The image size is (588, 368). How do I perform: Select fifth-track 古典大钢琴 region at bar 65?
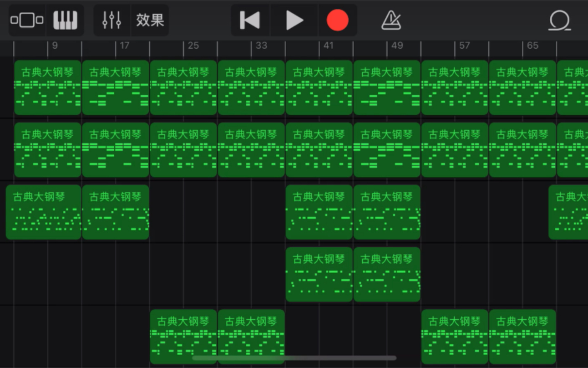[522, 337]
